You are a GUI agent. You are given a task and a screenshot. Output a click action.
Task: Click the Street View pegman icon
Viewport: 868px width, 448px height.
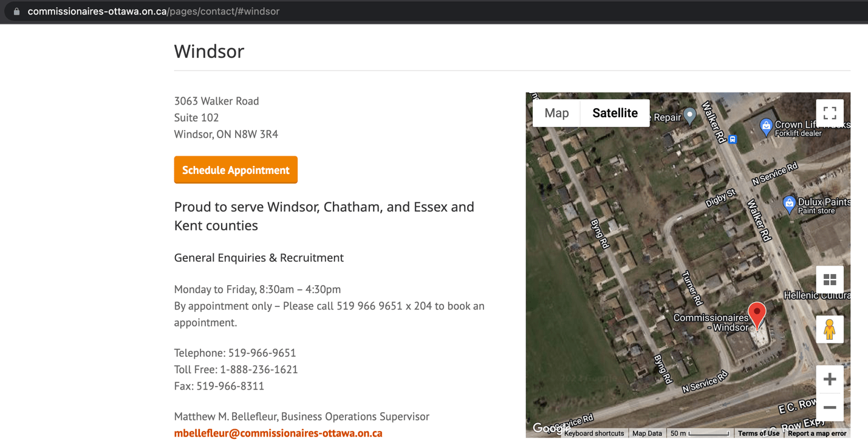[x=830, y=329]
